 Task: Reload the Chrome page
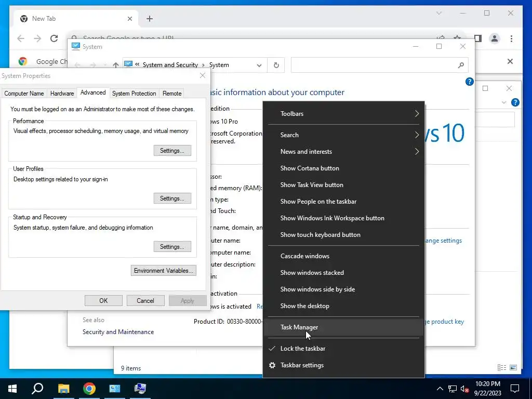[x=54, y=38]
